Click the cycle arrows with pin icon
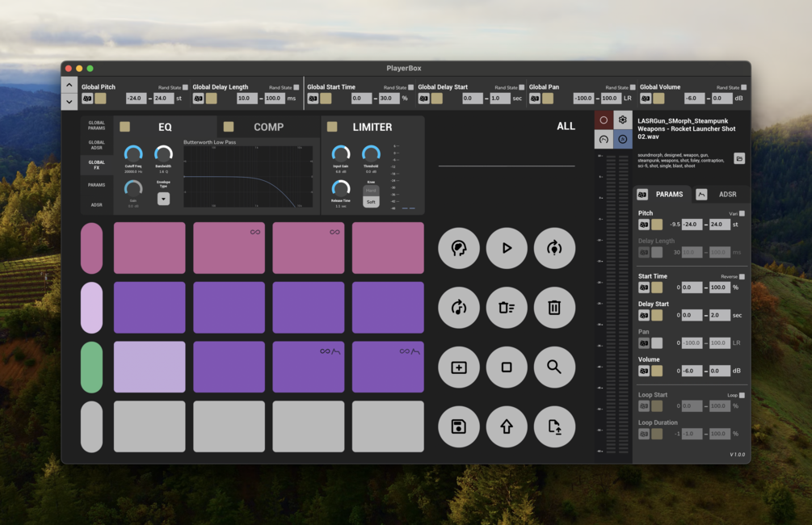Screen dimensions: 812x525 tap(554, 248)
